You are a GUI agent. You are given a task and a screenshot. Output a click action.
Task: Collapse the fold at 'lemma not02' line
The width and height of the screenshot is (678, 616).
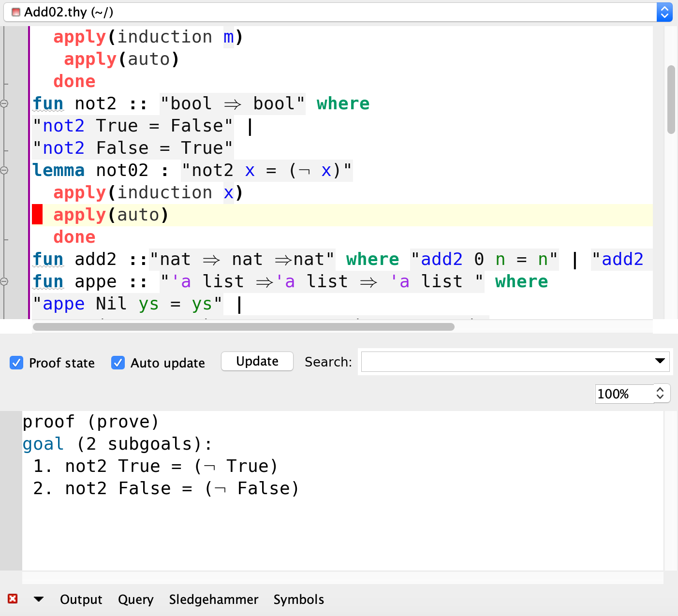click(4, 170)
